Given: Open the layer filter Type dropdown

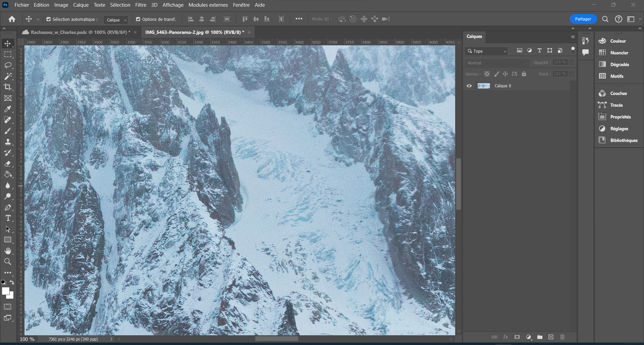Looking at the screenshot, I should pos(486,51).
